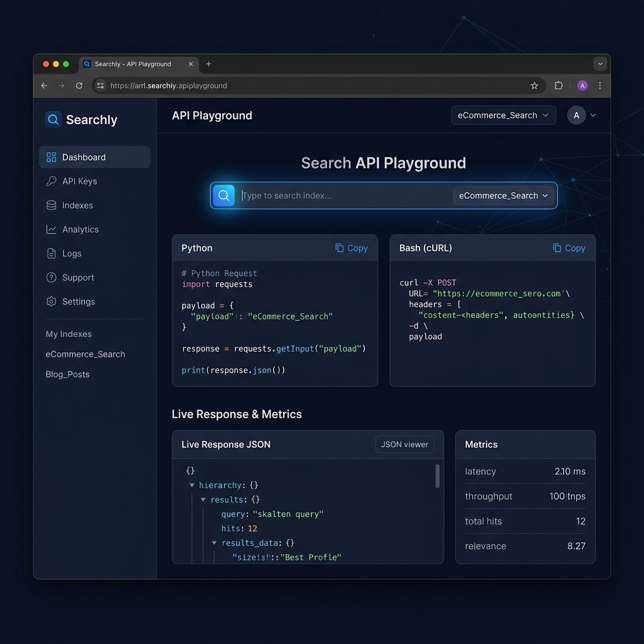Screen dimensions: 644x644
Task: Open browser three-dot menu
Action: tap(600, 86)
